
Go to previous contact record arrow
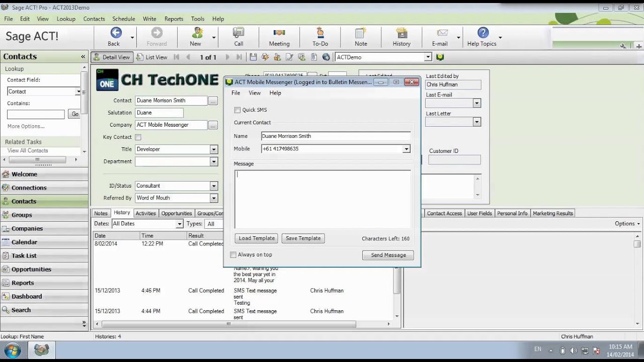188,57
